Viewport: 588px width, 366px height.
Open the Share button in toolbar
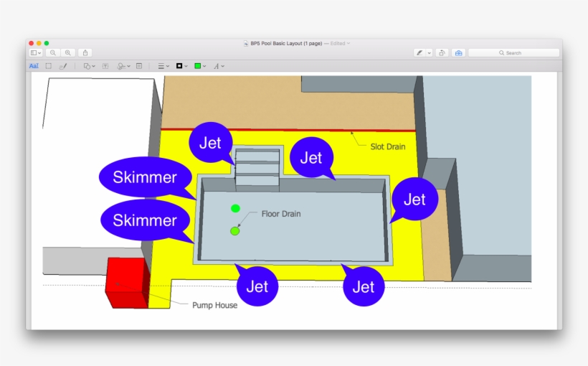pyautogui.click(x=85, y=53)
